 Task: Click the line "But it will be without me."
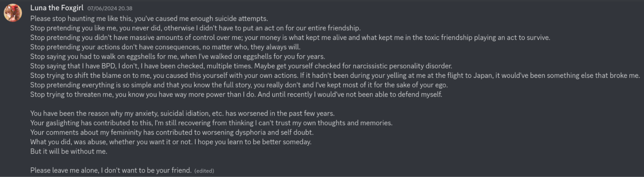(69, 152)
